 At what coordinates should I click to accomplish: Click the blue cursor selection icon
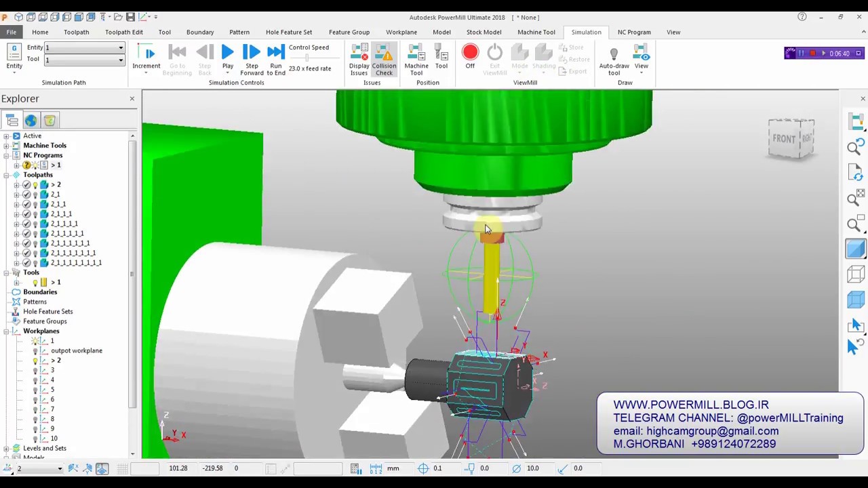coord(854,346)
